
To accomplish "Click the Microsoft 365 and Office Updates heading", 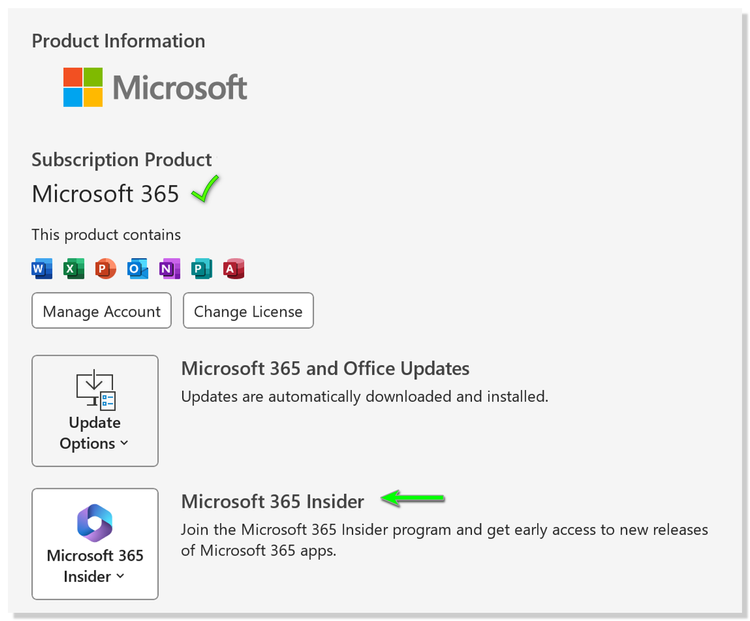I will 325,369.
